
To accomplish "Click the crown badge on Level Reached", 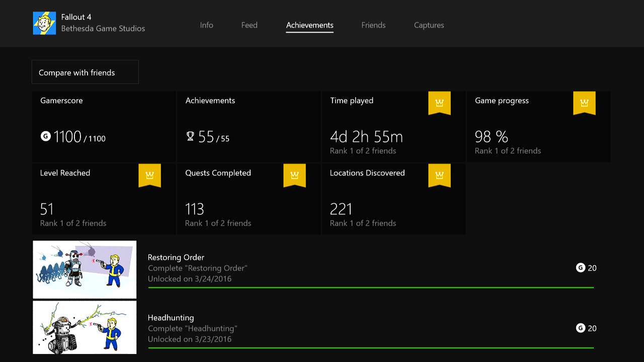I will [x=149, y=175].
